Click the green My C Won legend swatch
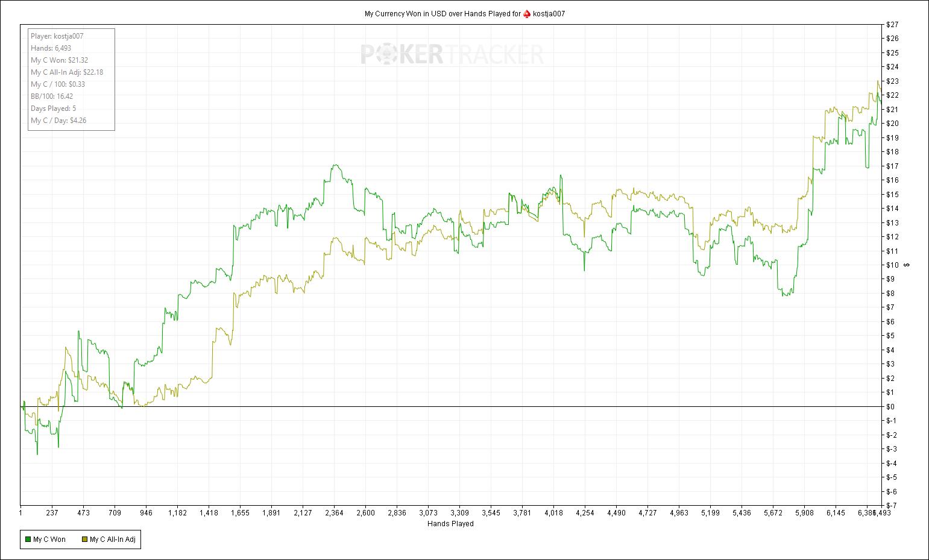Screen dimensions: 929x560 28,540
